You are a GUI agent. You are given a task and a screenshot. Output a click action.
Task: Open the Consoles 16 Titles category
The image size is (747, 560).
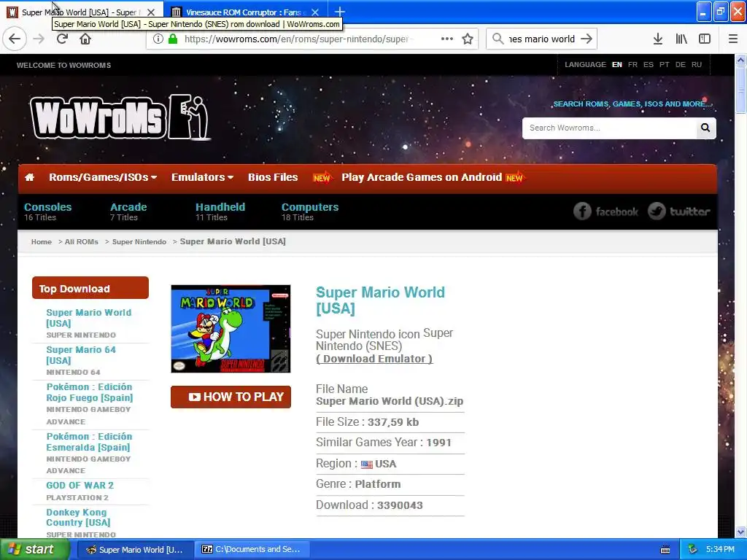[x=47, y=211]
